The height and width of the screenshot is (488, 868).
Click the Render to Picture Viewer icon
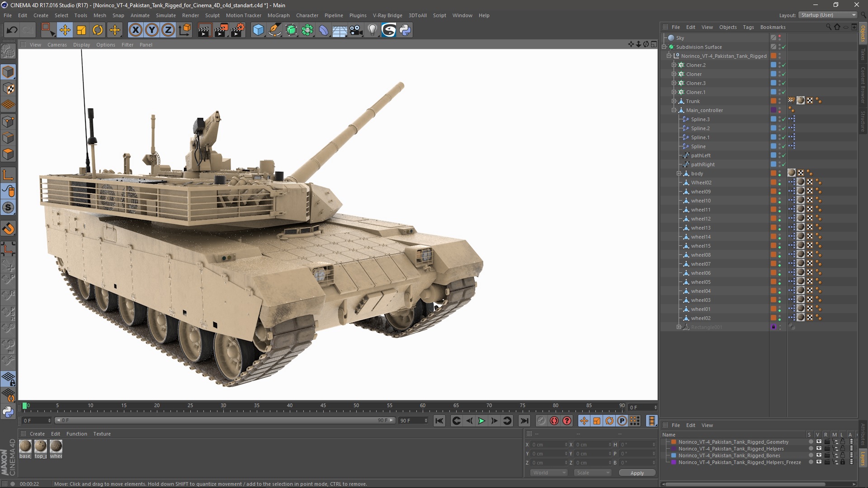pyautogui.click(x=221, y=30)
